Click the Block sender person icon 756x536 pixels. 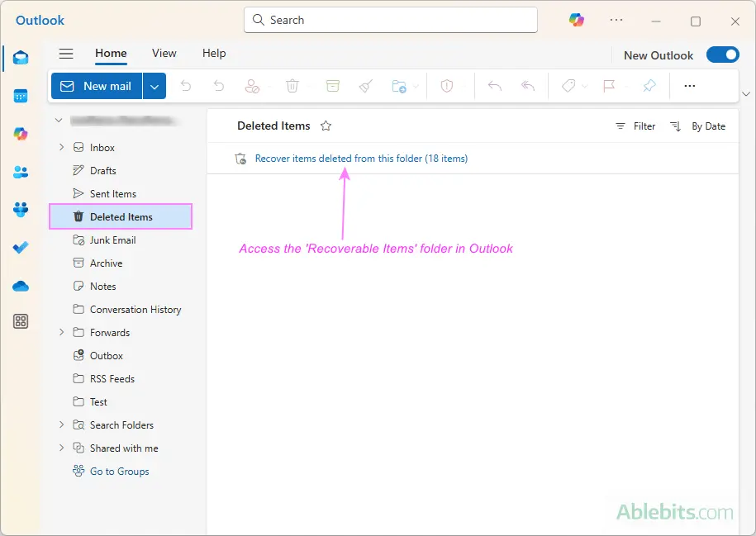click(x=252, y=86)
